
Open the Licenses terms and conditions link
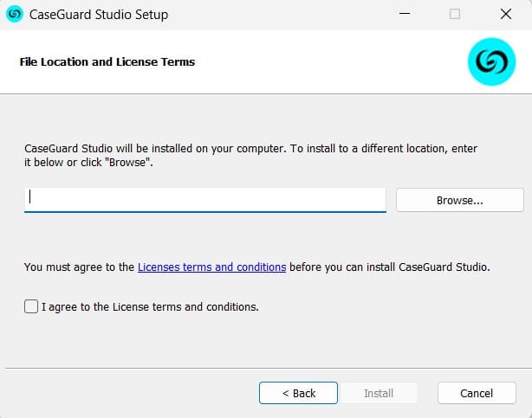click(x=211, y=267)
